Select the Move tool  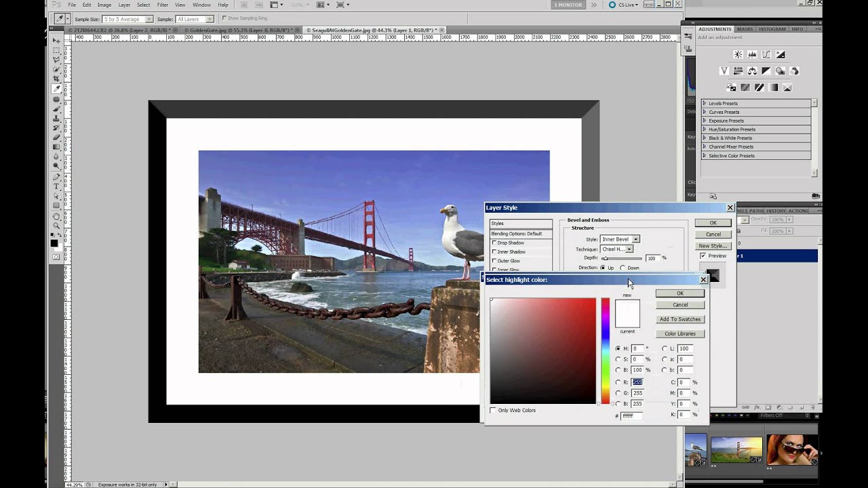pos(57,41)
